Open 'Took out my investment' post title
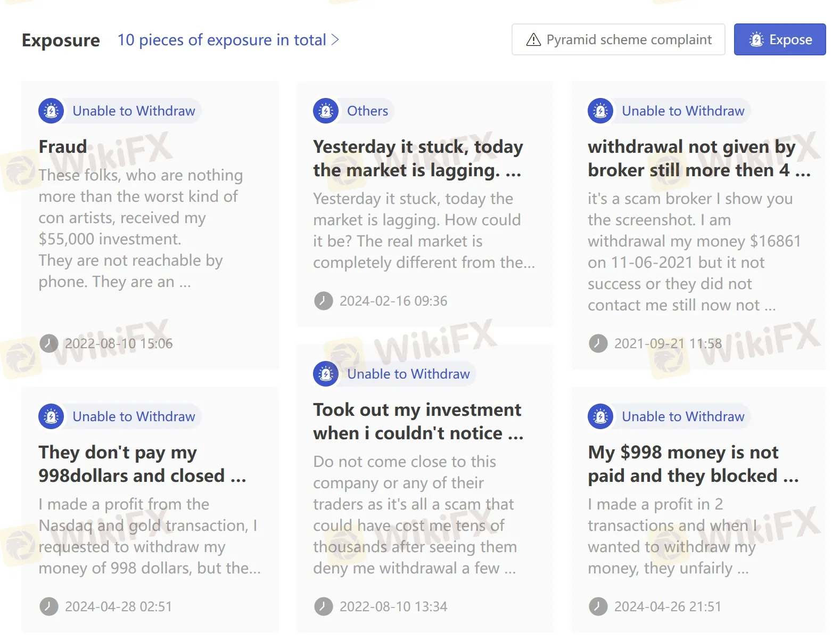The height and width of the screenshot is (640, 840). 418,421
